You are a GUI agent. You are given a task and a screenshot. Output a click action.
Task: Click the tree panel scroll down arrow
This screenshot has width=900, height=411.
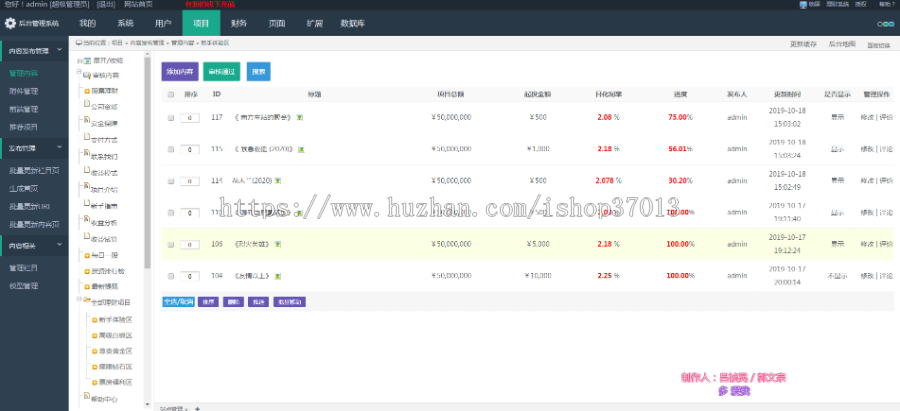[148, 405]
